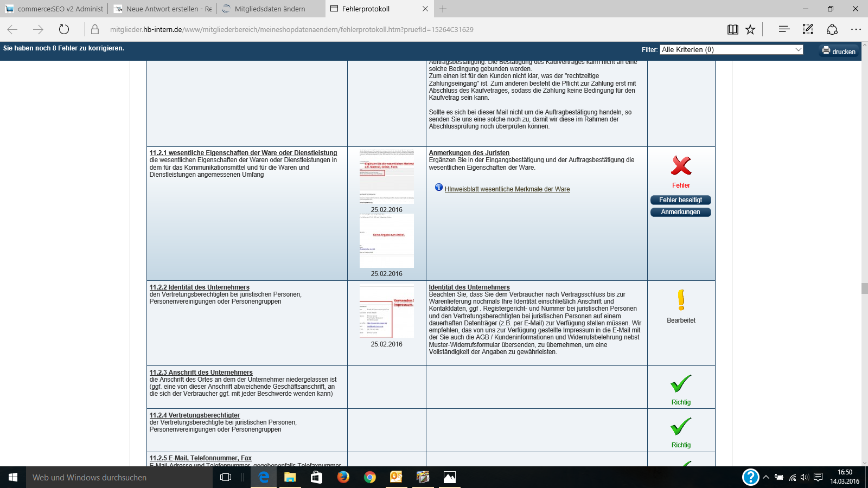Viewport: 868px width, 488px height.
Task: Click the web note pen icon
Action: 808,29
